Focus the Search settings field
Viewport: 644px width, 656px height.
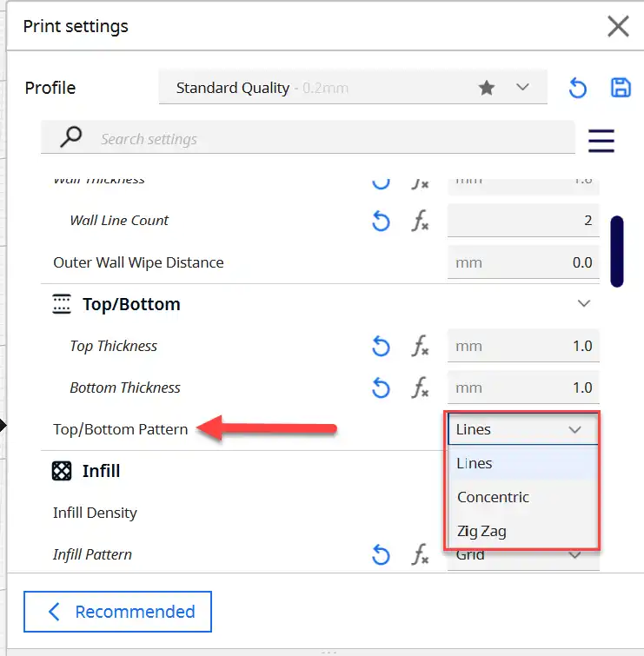click(x=308, y=137)
